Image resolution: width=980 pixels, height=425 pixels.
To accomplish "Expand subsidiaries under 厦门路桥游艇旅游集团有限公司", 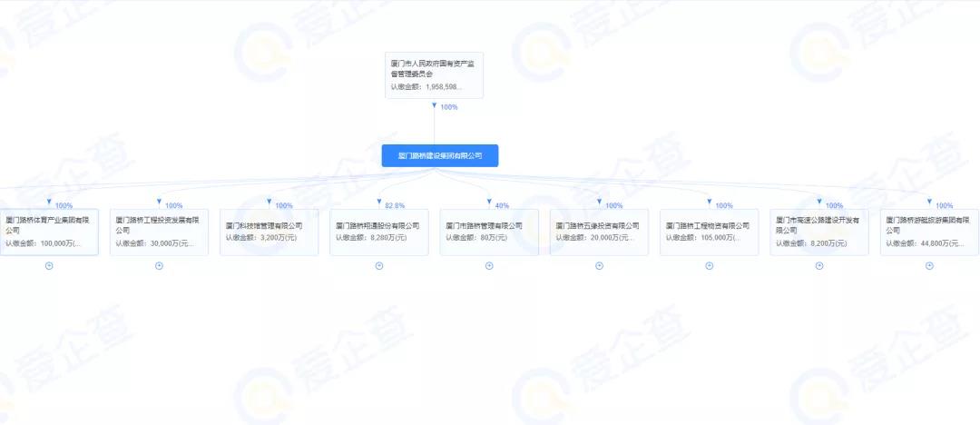I will coord(929,265).
